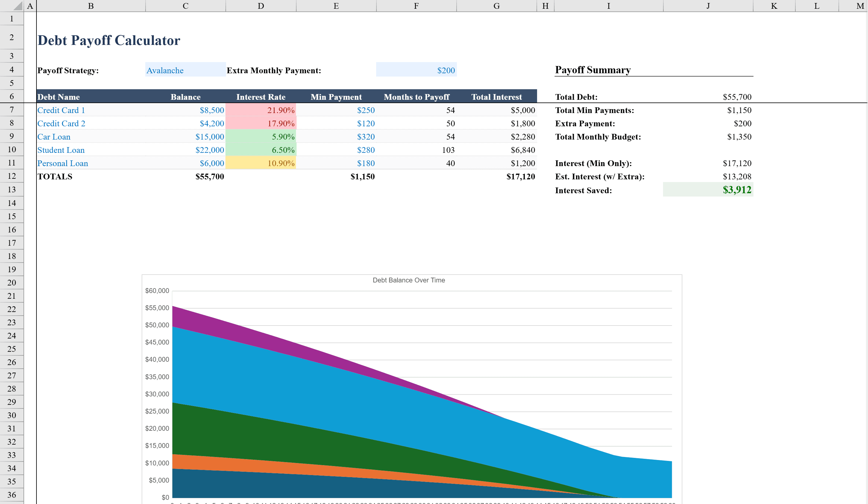Screen dimensions: 868x504
Task: Click row 12 header to select it
Action: pos(12,176)
